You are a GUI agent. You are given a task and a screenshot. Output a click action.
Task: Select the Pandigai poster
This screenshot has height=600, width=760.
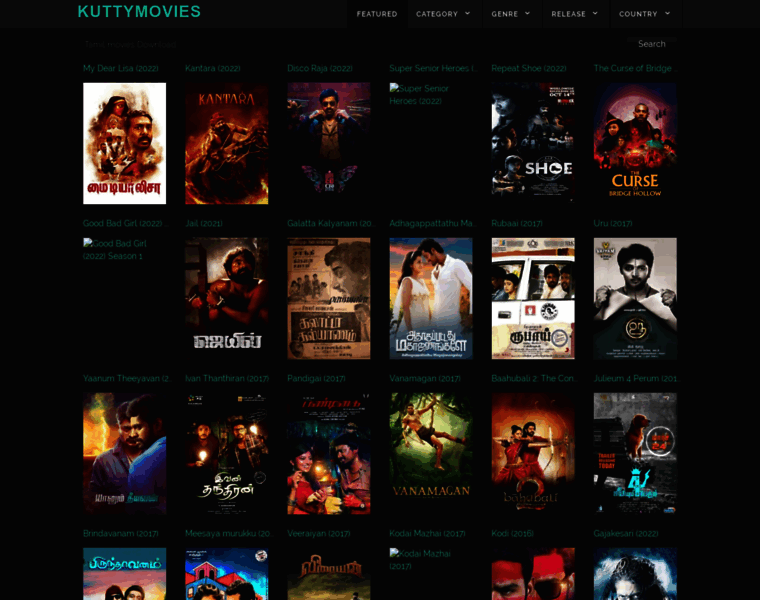click(329, 454)
